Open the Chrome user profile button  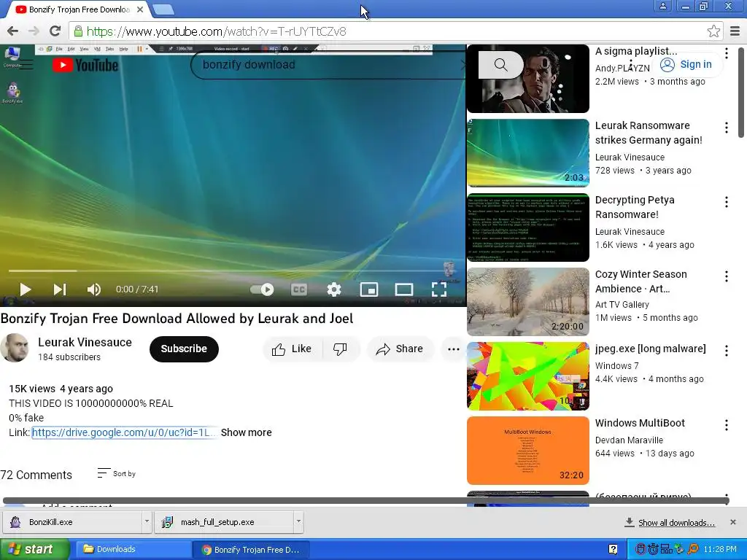tap(662, 6)
